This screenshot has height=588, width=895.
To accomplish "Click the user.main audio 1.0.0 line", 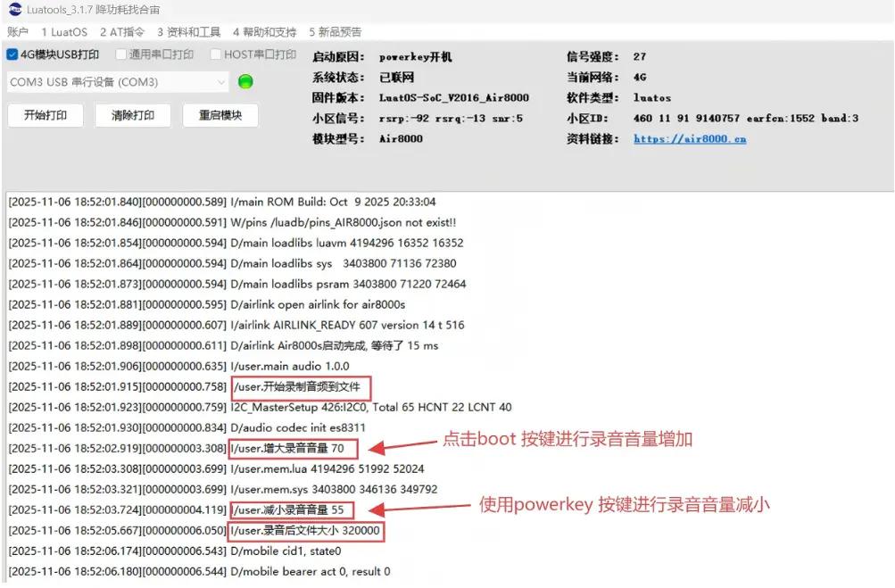I will click(x=178, y=367).
